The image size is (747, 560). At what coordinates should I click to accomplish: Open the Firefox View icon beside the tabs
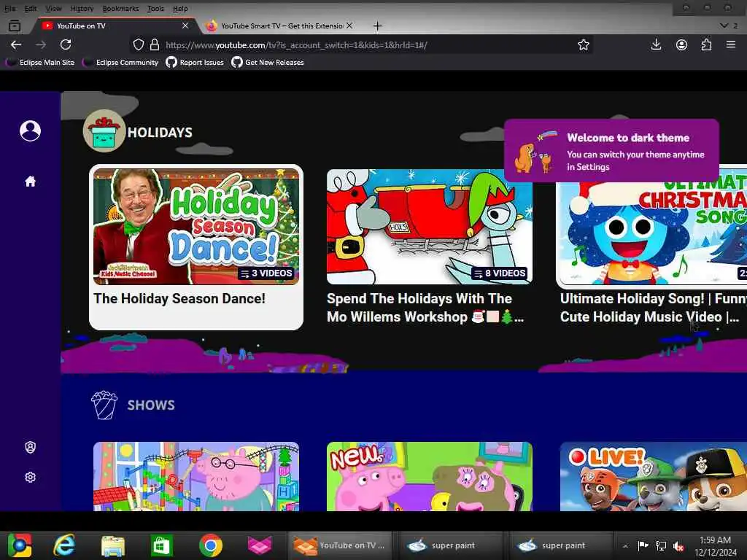tap(15, 26)
